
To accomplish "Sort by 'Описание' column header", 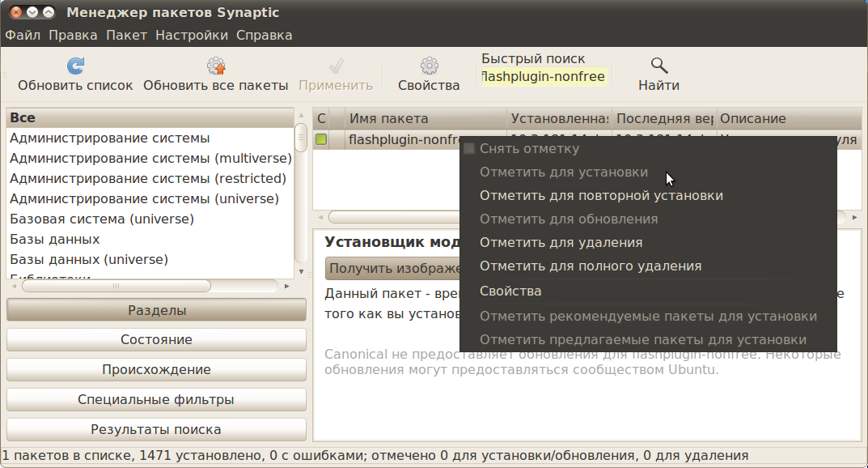I will 790,118.
